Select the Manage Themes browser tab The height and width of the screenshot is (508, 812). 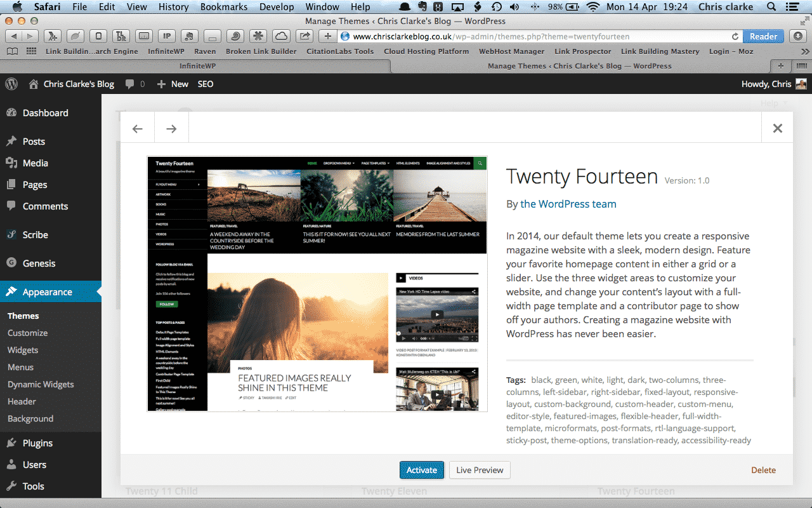[579, 65]
